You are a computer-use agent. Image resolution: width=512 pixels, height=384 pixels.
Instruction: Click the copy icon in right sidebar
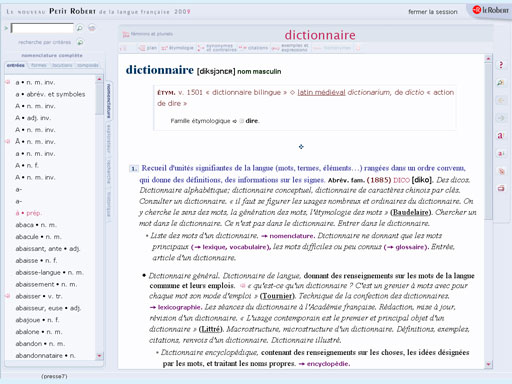point(501,171)
